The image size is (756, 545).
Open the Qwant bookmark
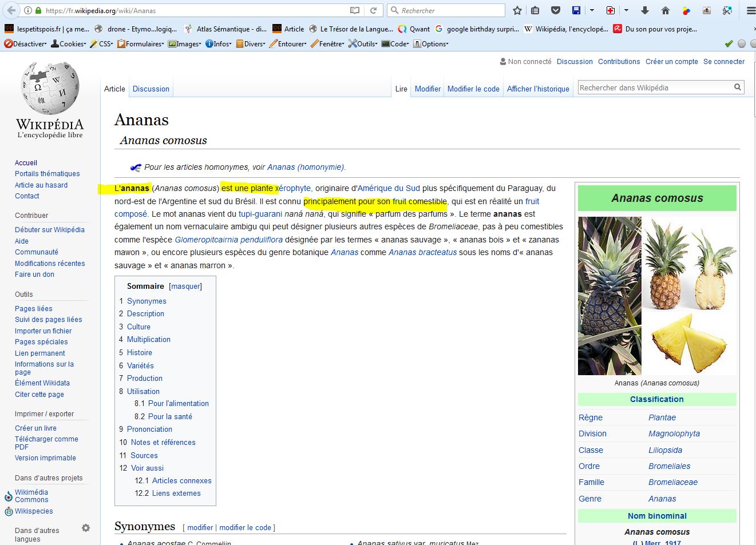pyautogui.click(x=414, y=29)
